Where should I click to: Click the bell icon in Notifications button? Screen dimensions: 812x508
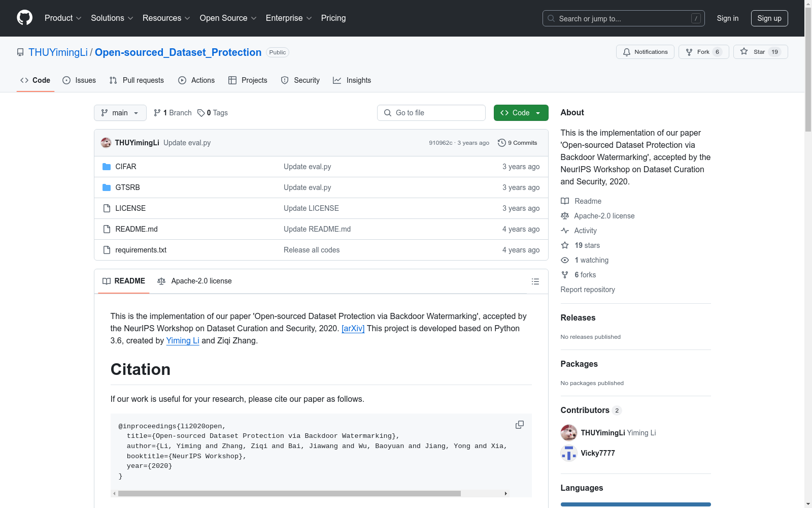click(627, 52)
